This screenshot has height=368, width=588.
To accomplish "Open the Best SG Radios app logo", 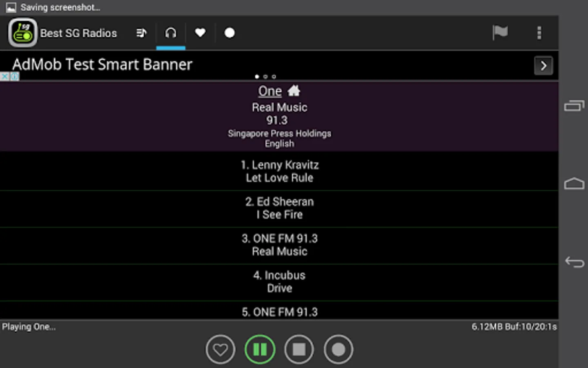I will [x=22, y=33].
